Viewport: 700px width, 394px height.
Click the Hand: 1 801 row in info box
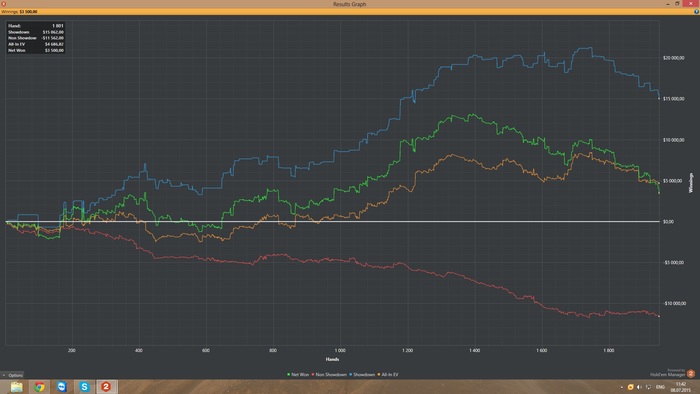point(36,26)
